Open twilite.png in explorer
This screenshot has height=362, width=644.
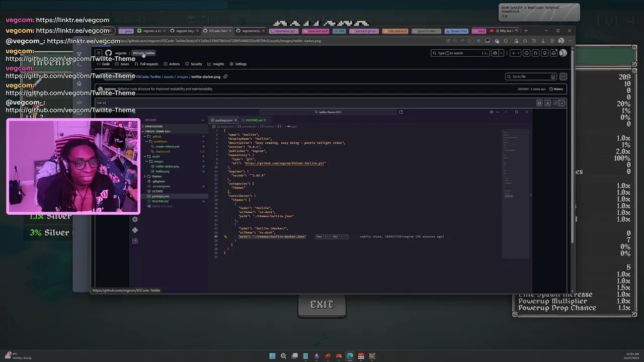163,171
